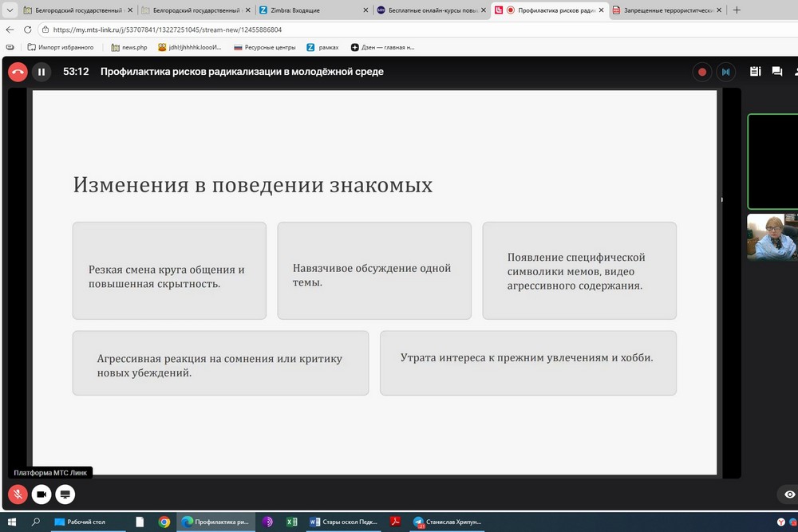Open the webinar info clipboard panel
Viewport: 798px width, 532px height.
pos(755,72)
